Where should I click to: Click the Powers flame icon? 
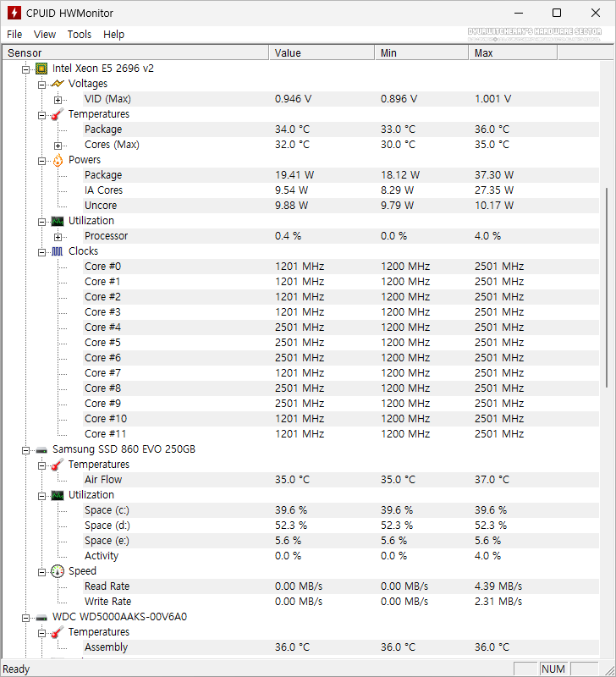tap(58, 160)
